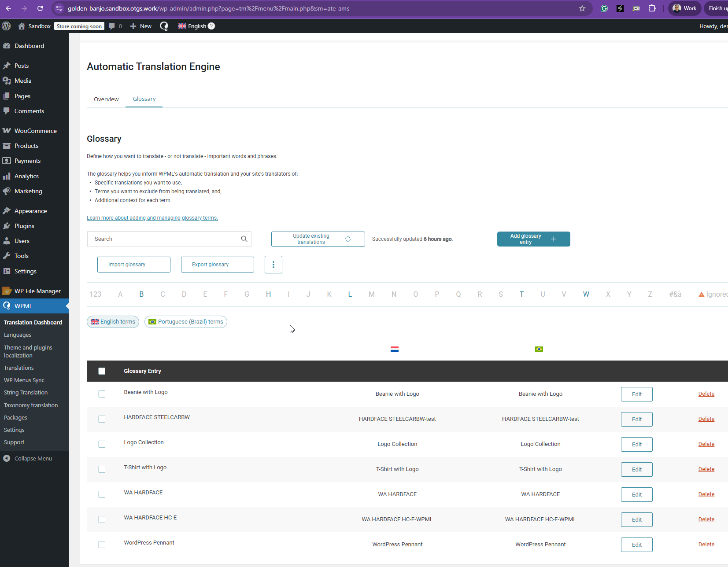Viewport: 728px width, 567px height.
Task: Reload the page with the refresh icon
Action: (40, 8)
